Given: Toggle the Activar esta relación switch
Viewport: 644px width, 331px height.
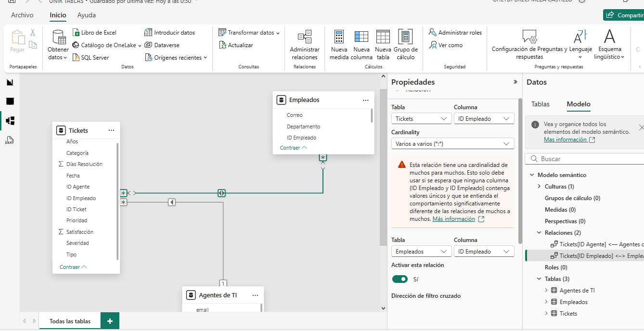Looking at the screenshot, I should tap(399, 279).
